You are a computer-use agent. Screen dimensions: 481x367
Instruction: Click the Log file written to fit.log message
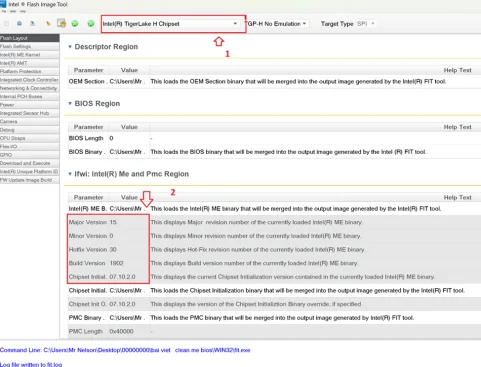pos(31,364)
